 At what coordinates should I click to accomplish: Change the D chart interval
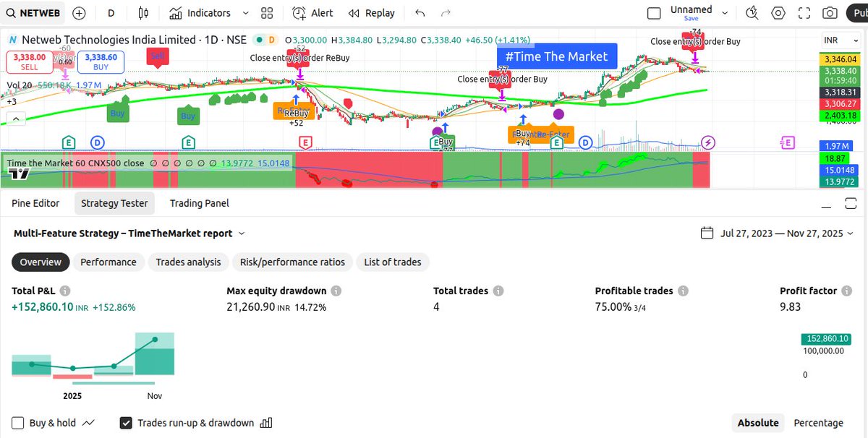click(111, 13)
